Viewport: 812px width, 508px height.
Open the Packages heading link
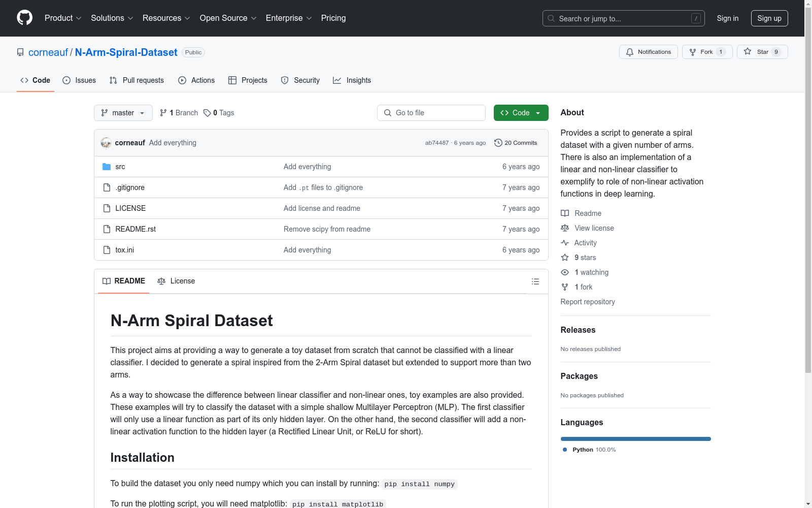(x=579, y=376)
